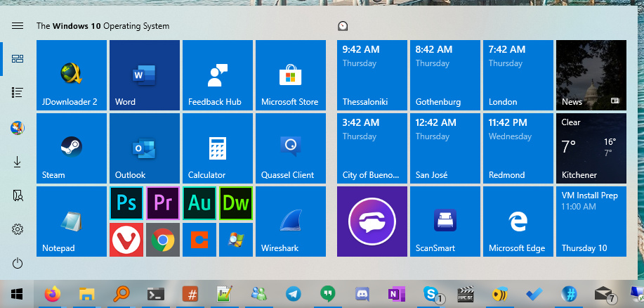This screenshot has height=308, width=644.
Task: Launch Audition from the Au tile
Action: click(199, 203)
